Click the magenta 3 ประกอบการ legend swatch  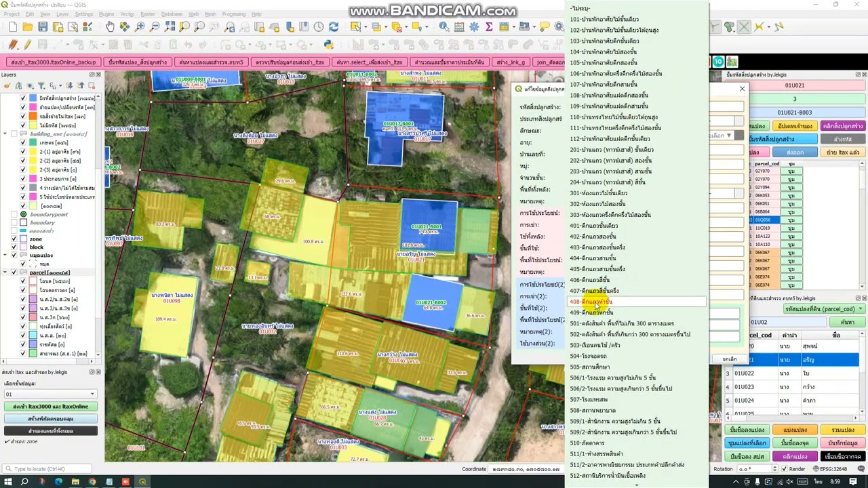[33, 179]
